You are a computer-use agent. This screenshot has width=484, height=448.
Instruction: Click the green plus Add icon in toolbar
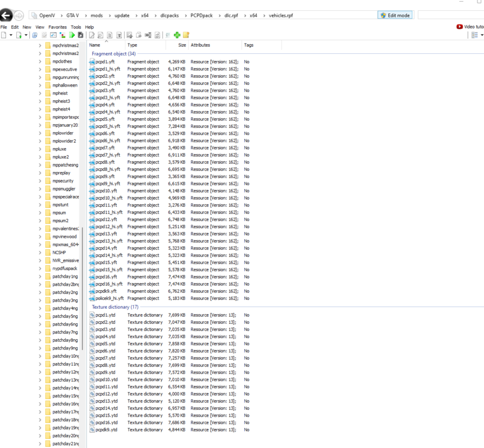click(x=177, y=35)
